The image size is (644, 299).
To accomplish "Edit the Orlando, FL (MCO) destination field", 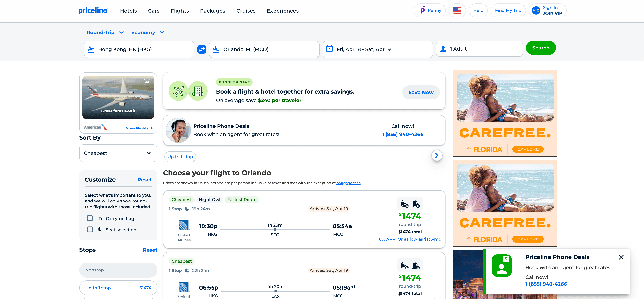I will click(264, 49).
